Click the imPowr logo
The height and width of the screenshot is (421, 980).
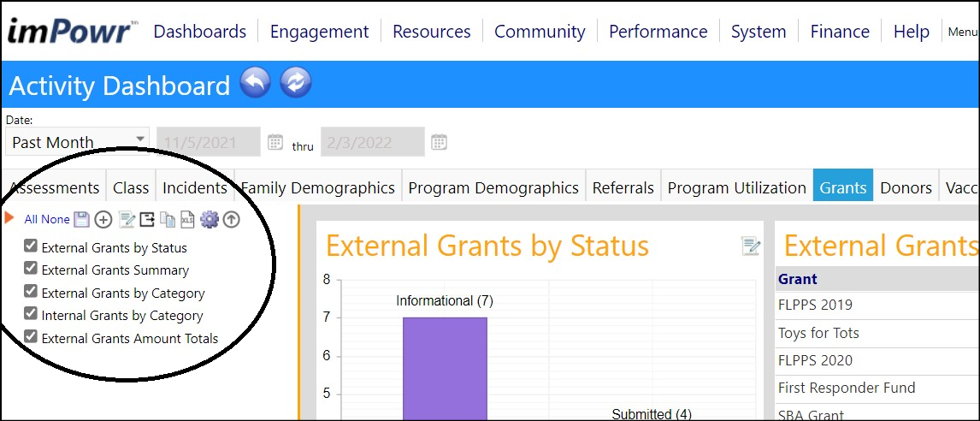click(x=73, y=31)
